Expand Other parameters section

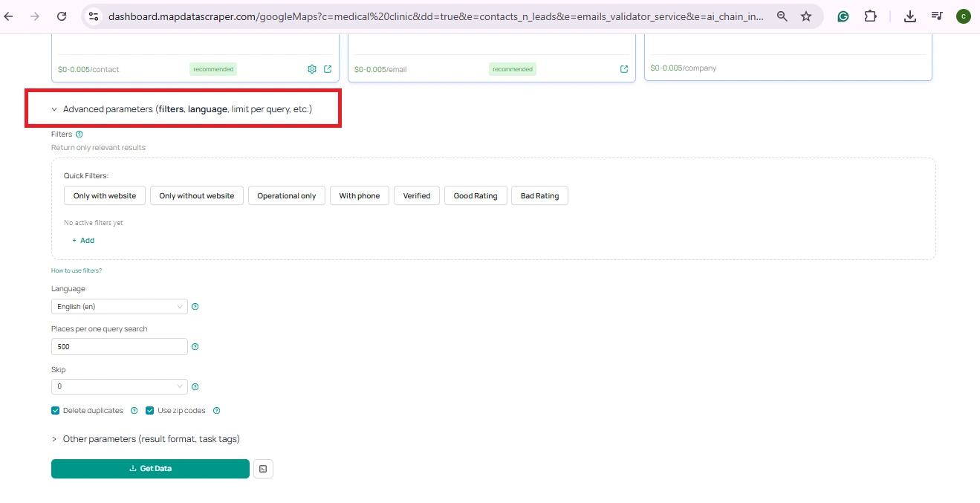[151, 439]
